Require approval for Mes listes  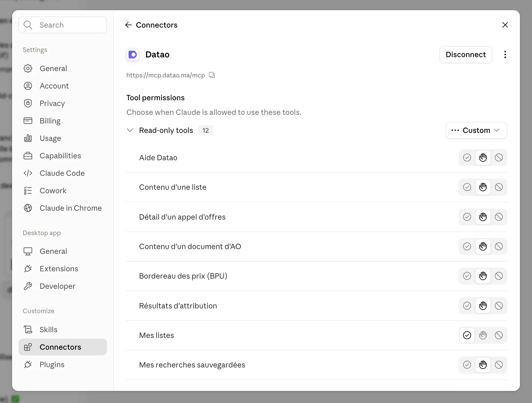click(483, 335)
